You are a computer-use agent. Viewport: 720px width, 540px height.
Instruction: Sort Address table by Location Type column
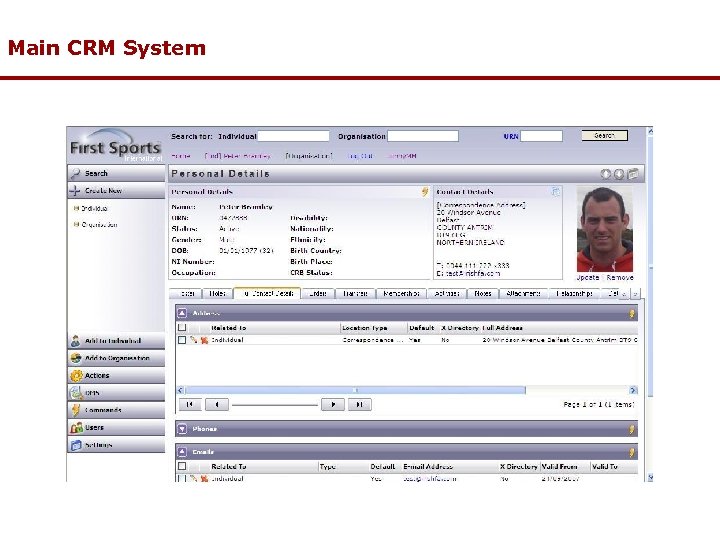click(365, 328)
